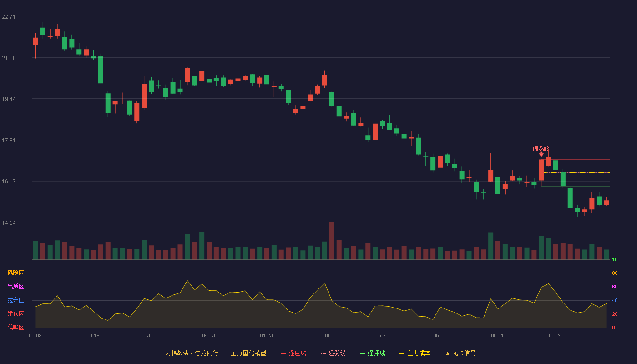The width and height of the screenshot is (637, 364).
Task: Click the 22.71 price axis label
Action: (x=9, y=16)
